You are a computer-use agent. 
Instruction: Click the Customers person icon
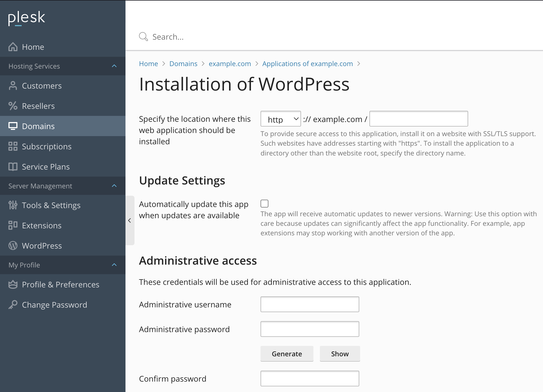coord(13,86)
